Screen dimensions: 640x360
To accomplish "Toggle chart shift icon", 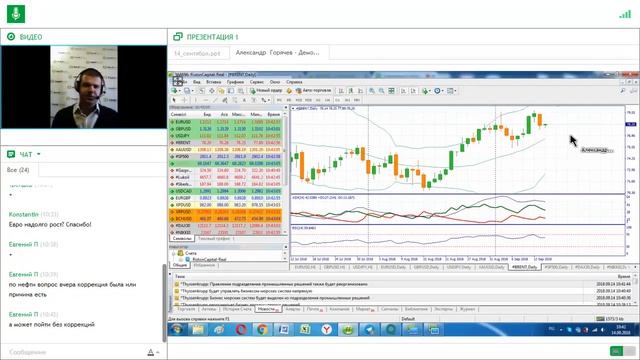I will point(413,91).
